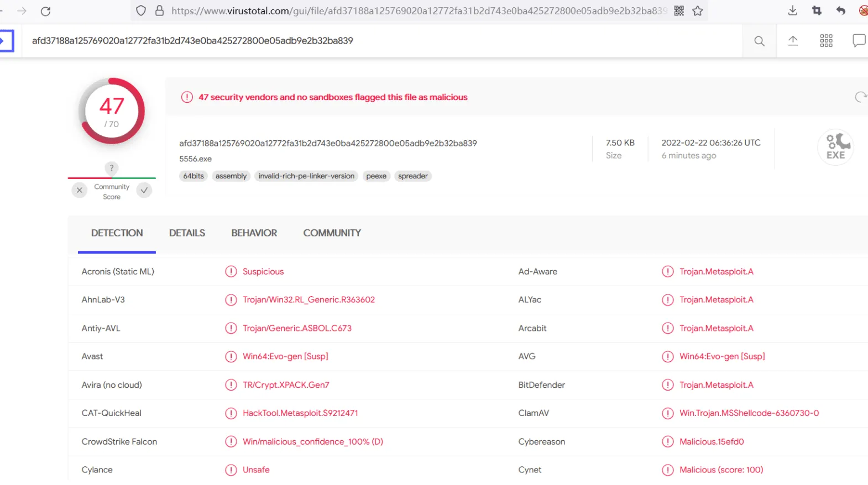
Task: Open the VirusTotal apps grid icon
Action: point(826,40)
